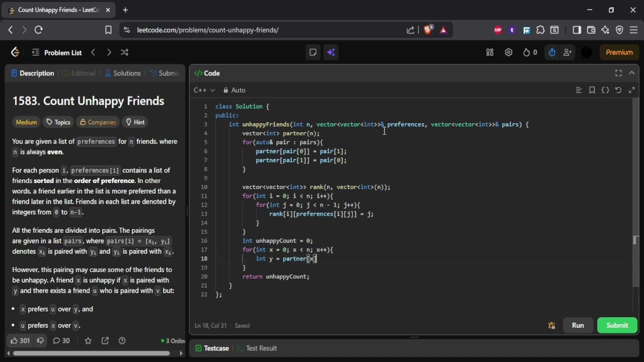This screenshot has width=644, height=362.
Task: Toggle the Auto lock setting
Action: pos(234,90)
